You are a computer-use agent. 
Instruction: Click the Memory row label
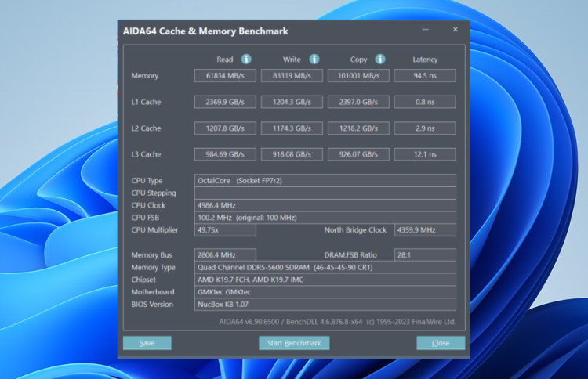145,76
